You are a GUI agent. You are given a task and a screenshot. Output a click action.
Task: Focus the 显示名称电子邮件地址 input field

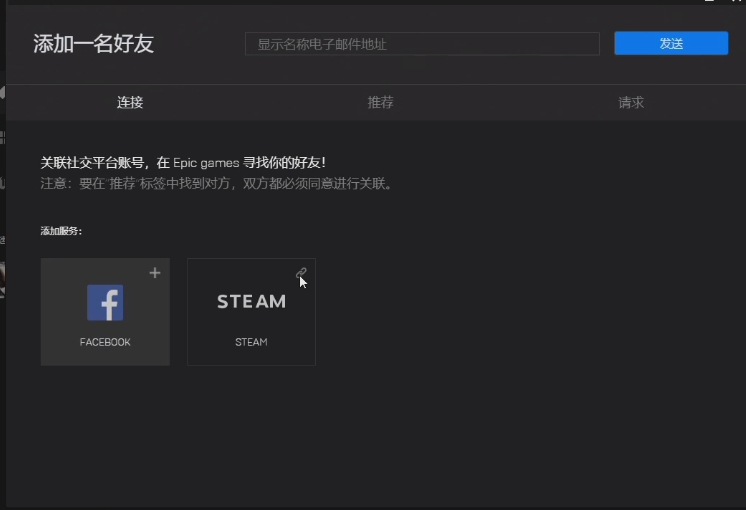[422, 44]
